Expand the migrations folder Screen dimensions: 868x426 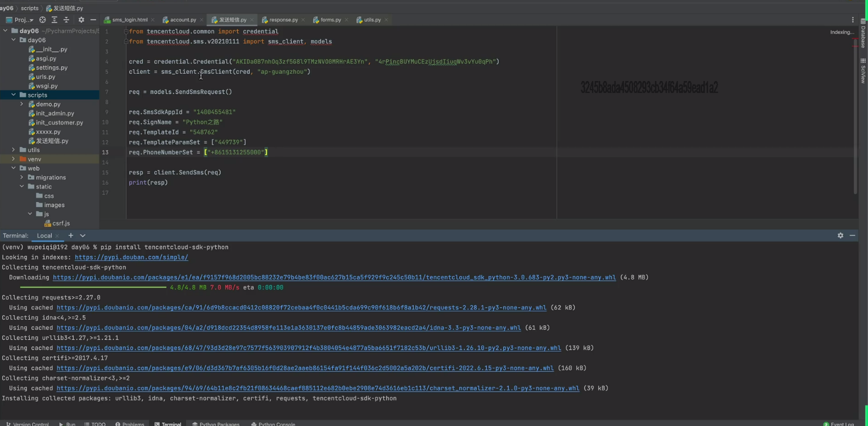(x=22, y=177)
